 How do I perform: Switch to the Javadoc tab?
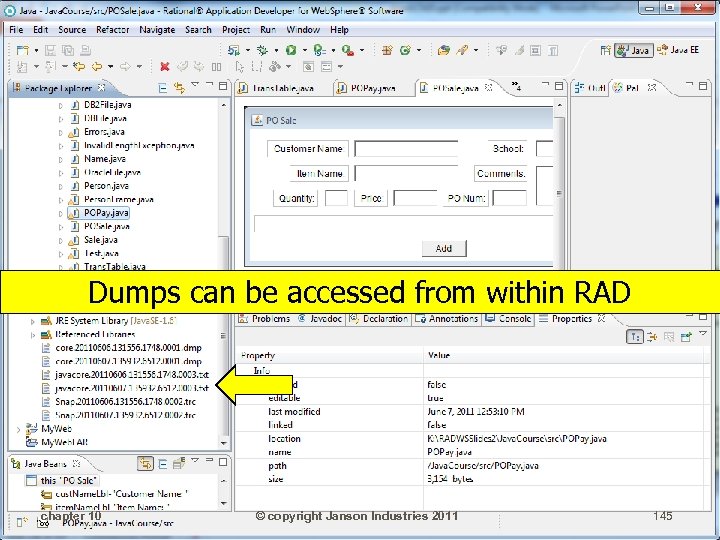coord(321,319)
